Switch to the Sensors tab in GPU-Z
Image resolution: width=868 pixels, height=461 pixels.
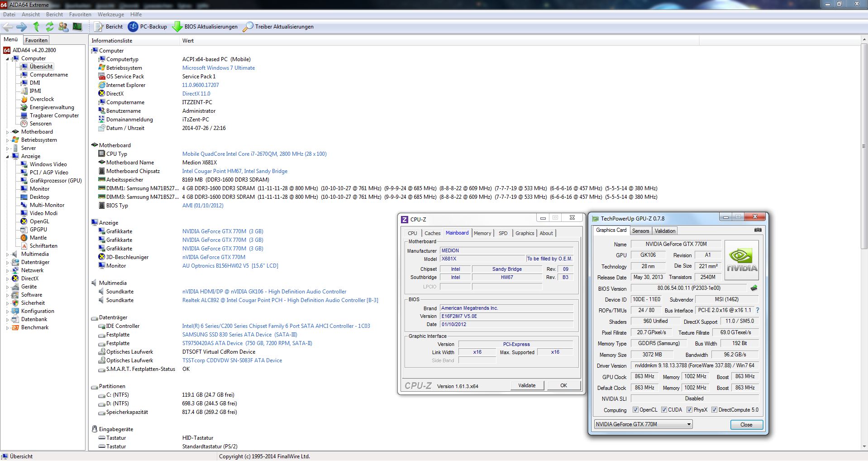coord(640,231)
